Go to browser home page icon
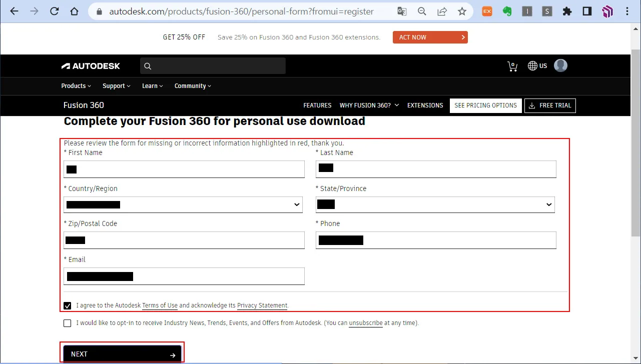The image size is (641, 364). (74, 11)
